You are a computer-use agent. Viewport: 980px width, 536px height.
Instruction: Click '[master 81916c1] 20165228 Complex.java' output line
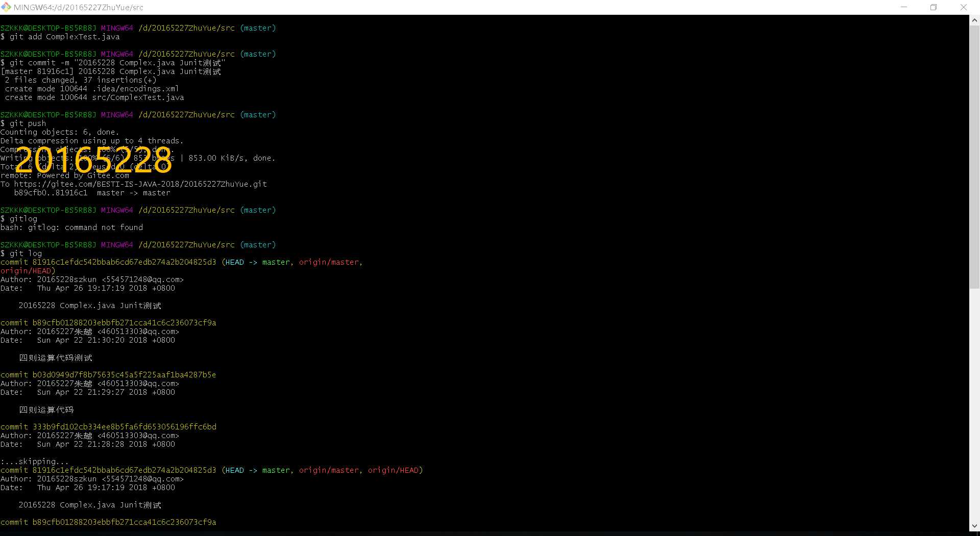pos(111,71)
